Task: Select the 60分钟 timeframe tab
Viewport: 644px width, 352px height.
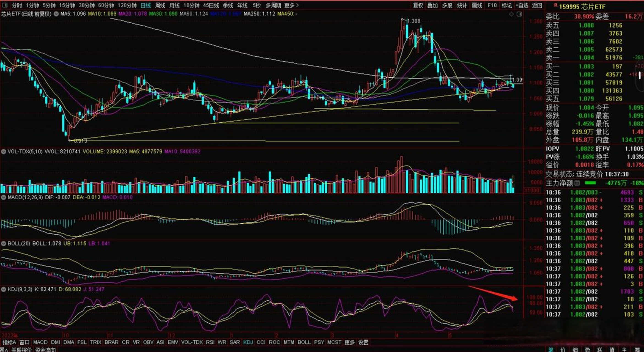Action: (x=106, y=5)
